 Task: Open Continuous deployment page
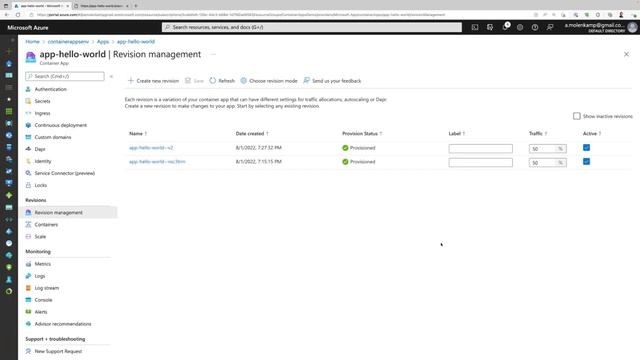coord(60,125)
